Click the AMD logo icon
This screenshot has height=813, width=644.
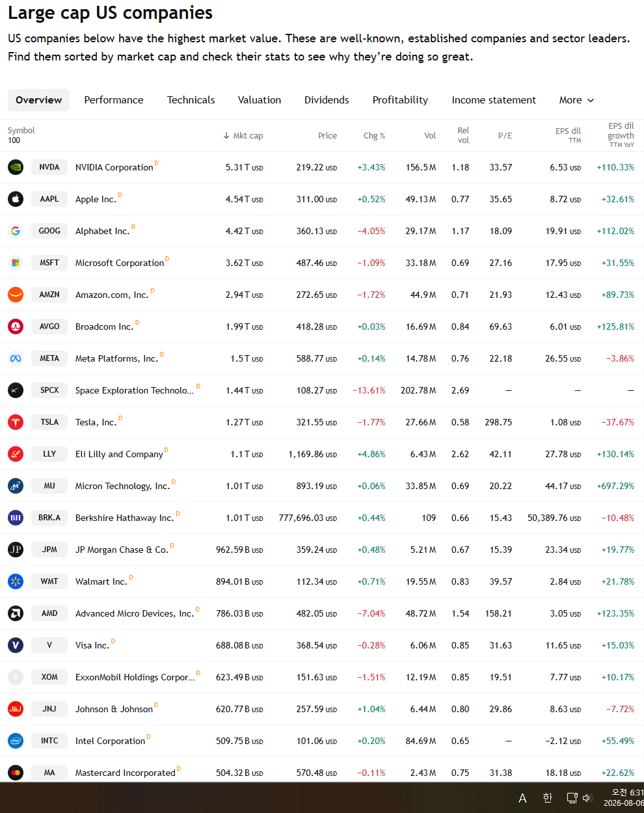tap(16, 613)
